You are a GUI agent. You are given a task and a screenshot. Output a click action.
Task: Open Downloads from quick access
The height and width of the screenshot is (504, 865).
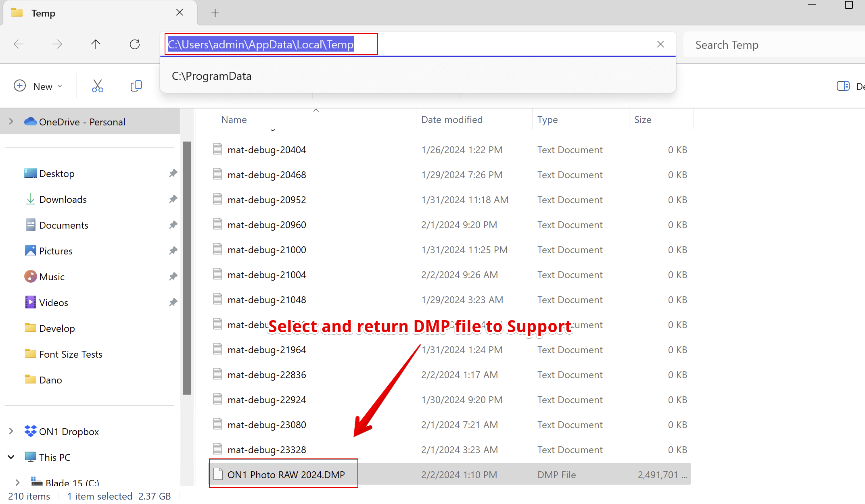coord(63,200)
